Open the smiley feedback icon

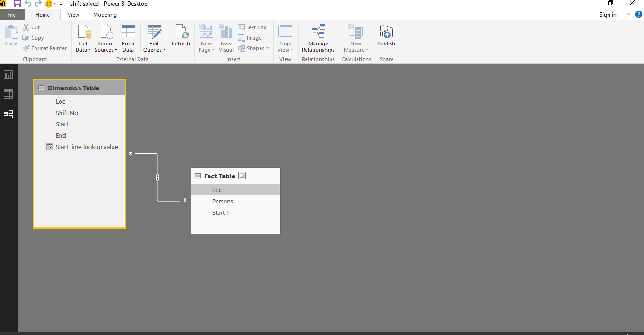49,4
